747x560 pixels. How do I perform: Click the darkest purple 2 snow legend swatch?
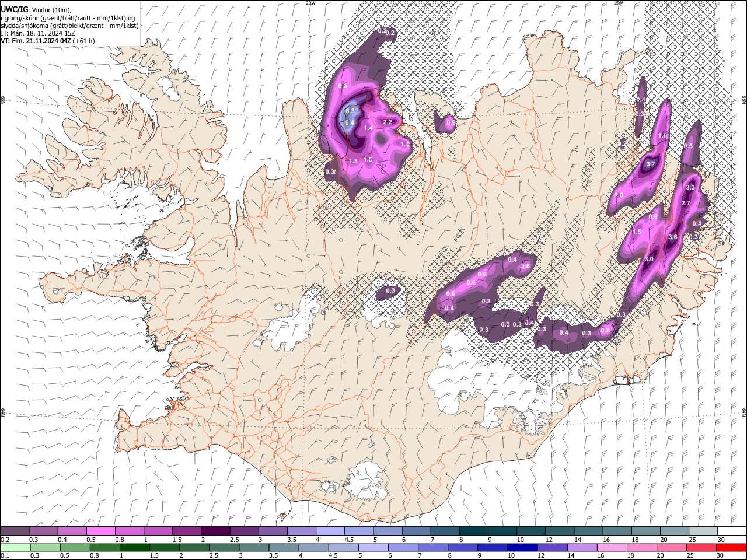215,531
